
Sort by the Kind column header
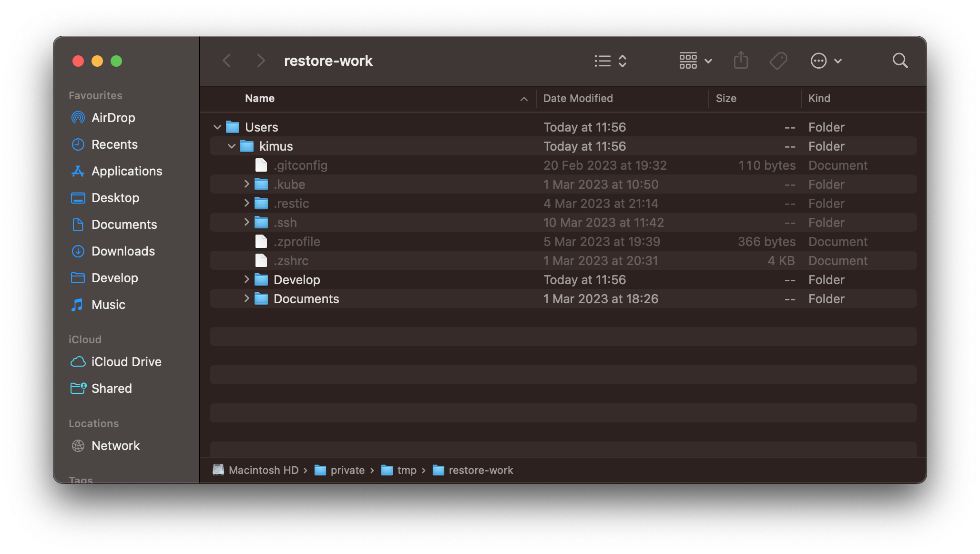click(819, 98)
